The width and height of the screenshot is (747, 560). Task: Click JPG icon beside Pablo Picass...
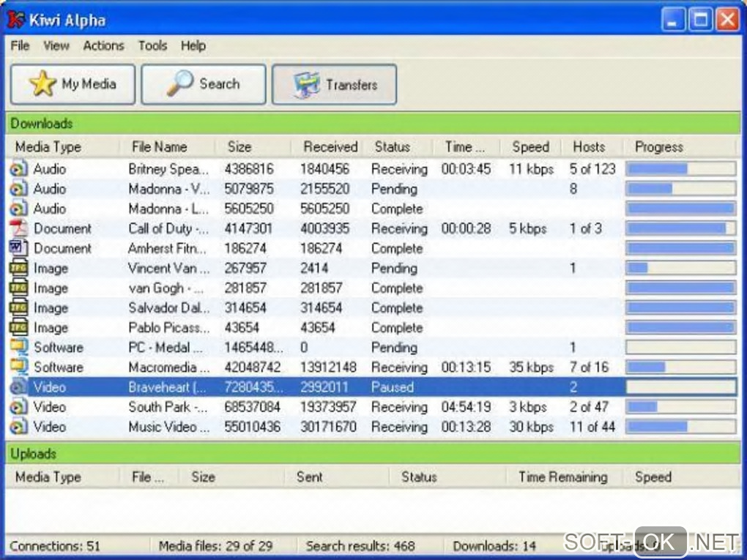18,328
